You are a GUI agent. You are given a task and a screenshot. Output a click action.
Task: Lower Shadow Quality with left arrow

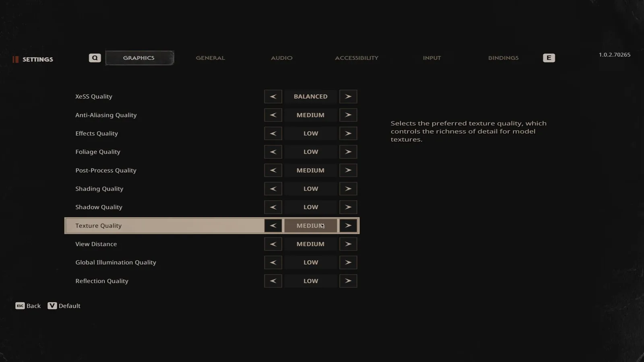[273, 207]
